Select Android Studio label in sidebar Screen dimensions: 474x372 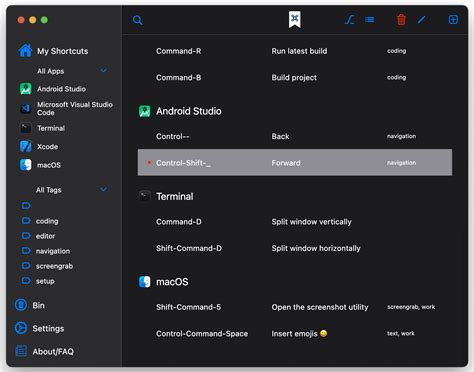pos(61,89)
